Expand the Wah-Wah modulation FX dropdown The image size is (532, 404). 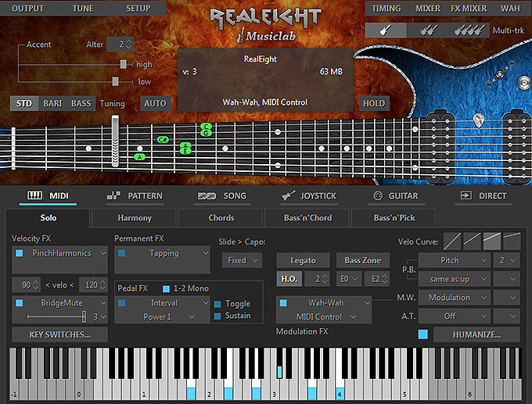[x=322, y=302]
